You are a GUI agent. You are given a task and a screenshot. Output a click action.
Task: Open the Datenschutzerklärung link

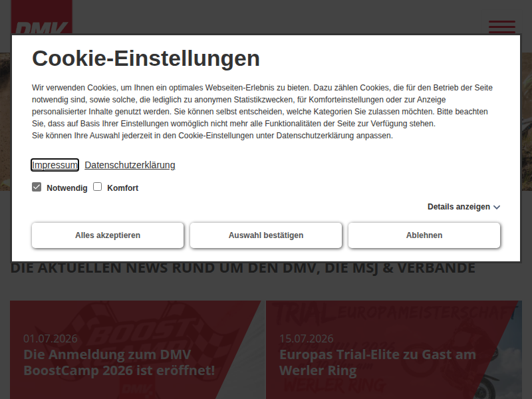130,165
